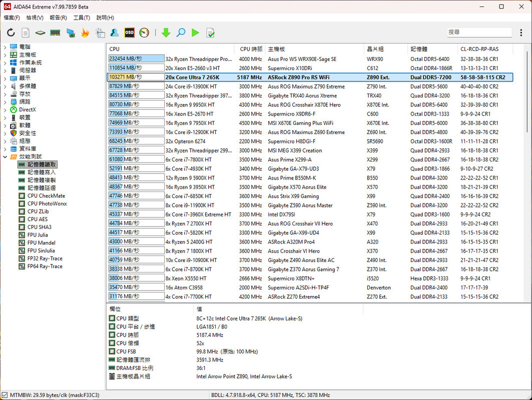Expand the DirectX tree node
This screenshot has height=400, width=532.
coord(5,109)
